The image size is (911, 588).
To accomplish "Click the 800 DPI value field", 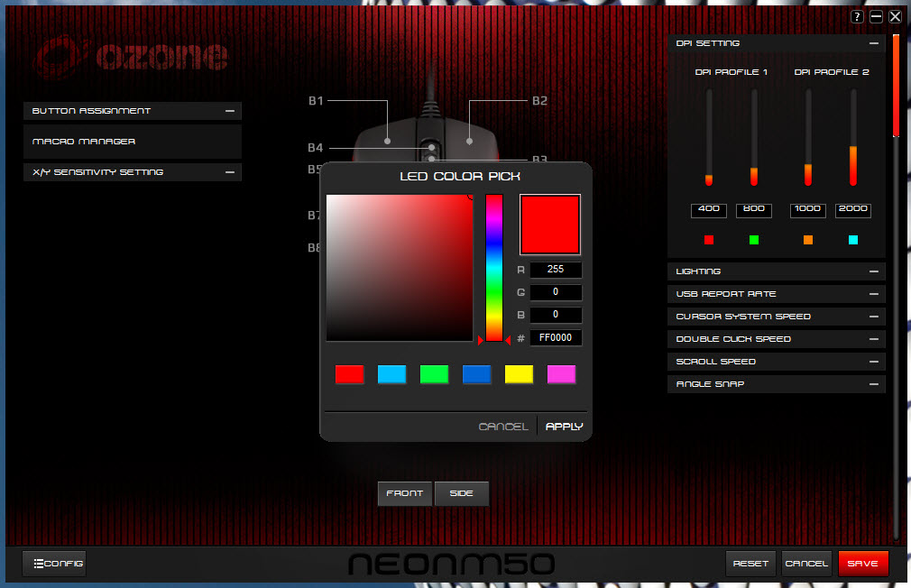I will (754, 209).
